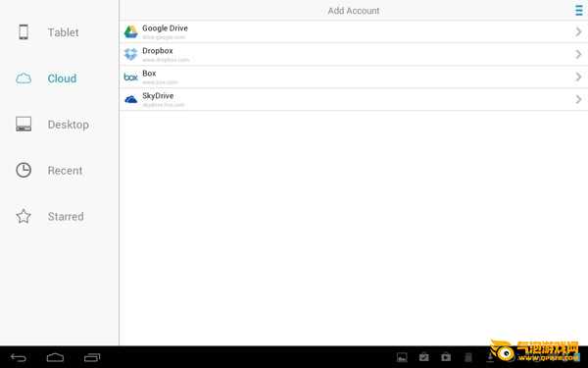This screenshot has width=588, height=368.
Task: Expand Google Drive row chevron
Action: (578, 32)
